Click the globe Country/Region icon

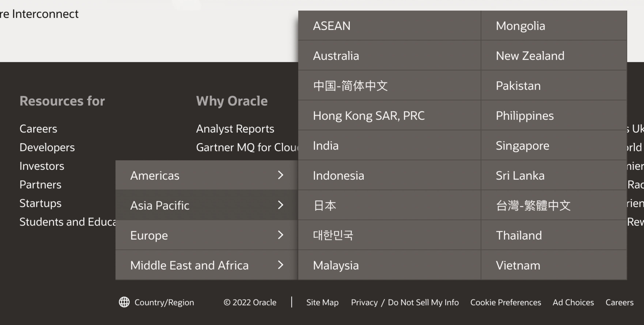coord(124,302)
